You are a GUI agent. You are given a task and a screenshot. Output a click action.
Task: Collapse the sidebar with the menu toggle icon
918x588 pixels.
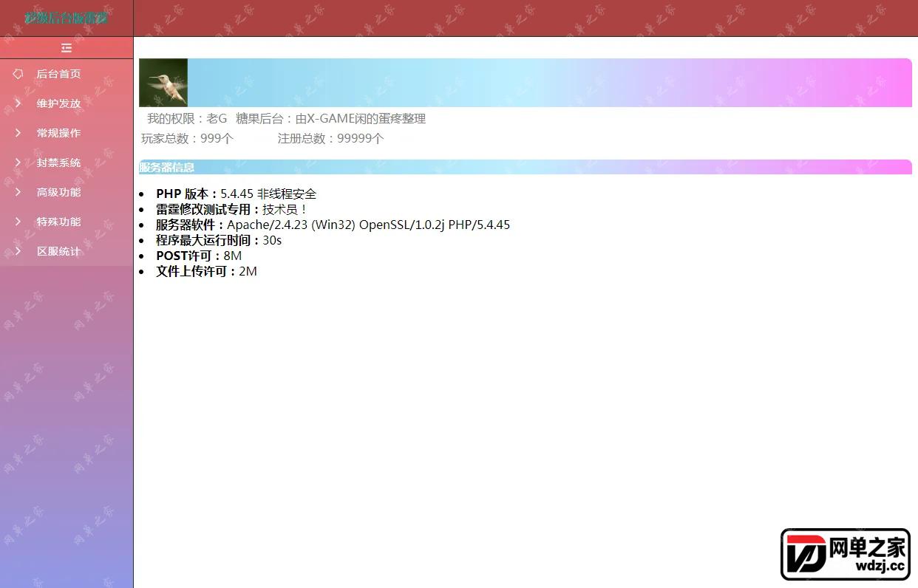coord(67,48)
